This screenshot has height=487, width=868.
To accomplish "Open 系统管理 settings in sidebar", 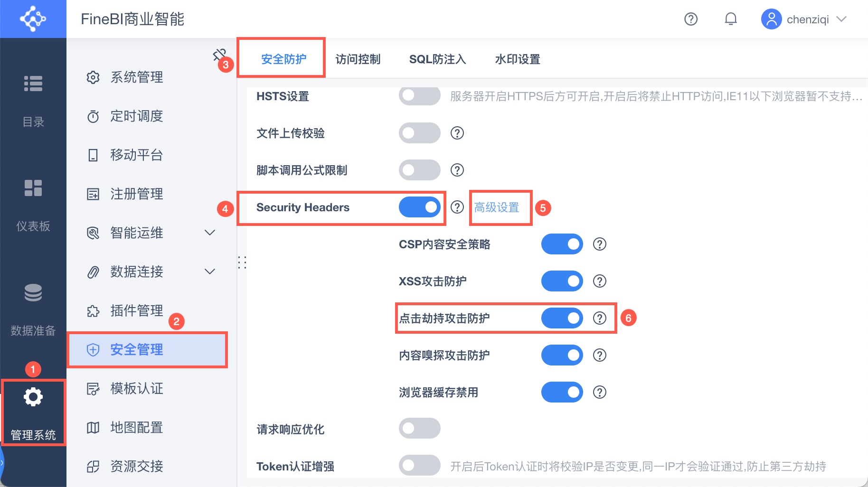I will pos(136,77).
